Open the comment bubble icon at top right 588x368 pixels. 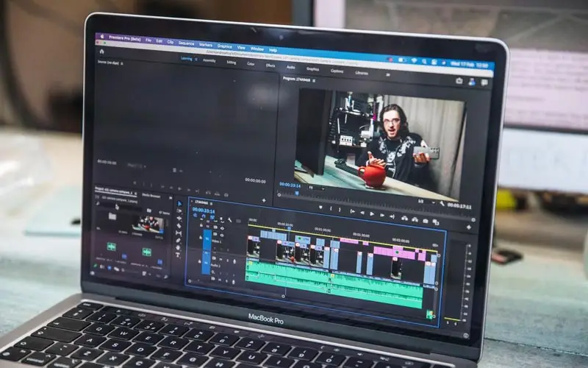click(x=484, y=82)
